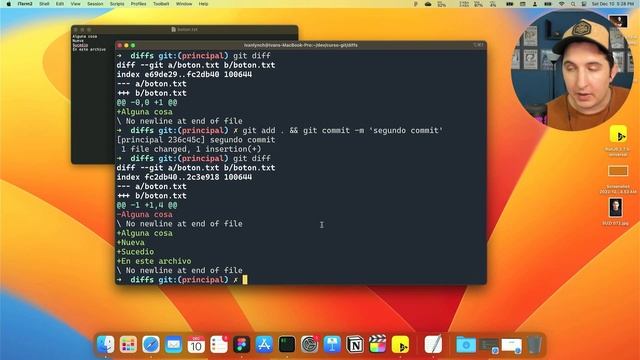The height and width of the screenshot is (360, 640).
Task: Open the Help menu
Action: pos(203,4)
